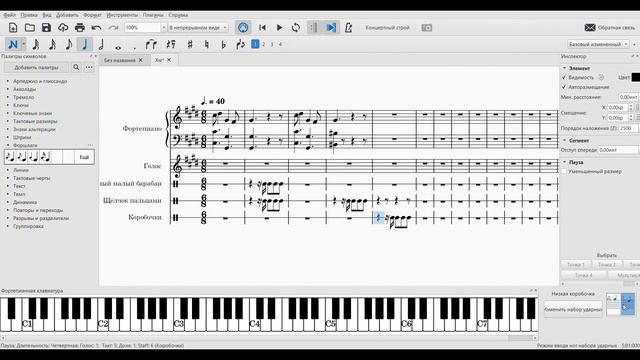Viewport: 640px width, 360px height.
Task: Toggle note input mode N button
Action: point(13,44)
